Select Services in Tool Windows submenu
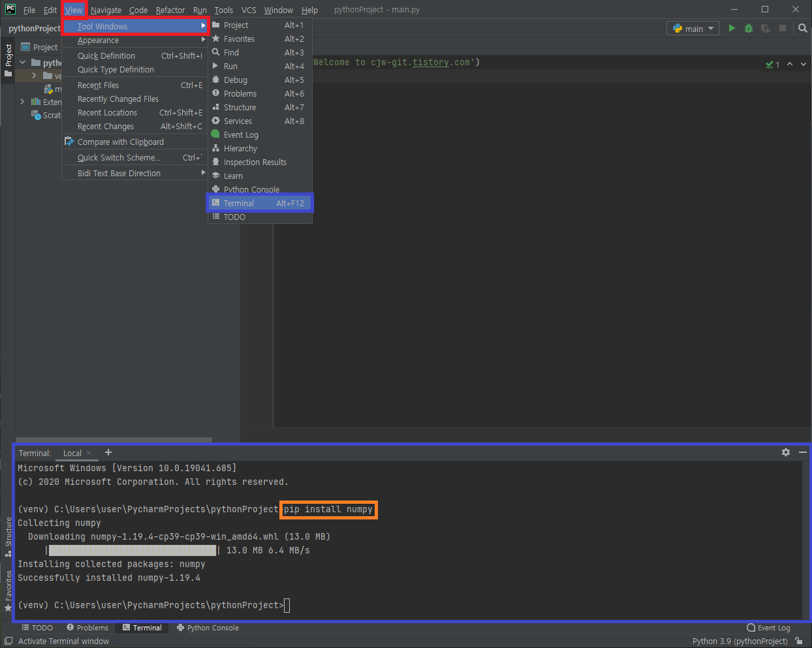812x648 pixels. pos(260,121)
